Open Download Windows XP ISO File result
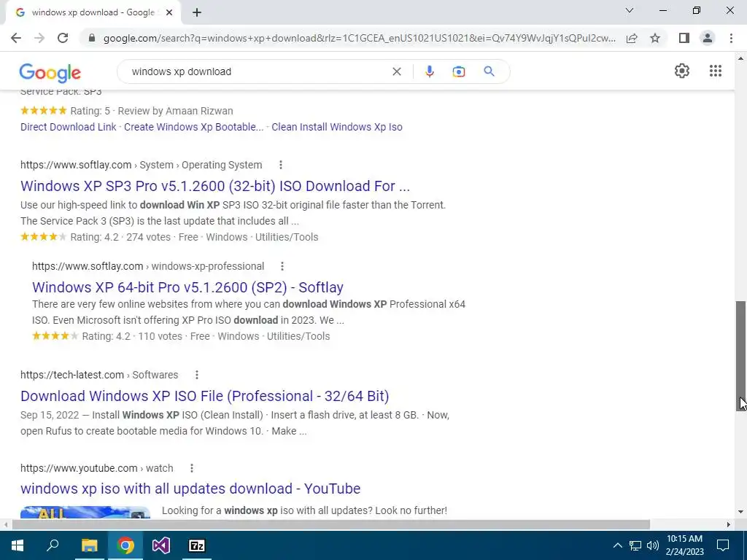 point(205,396)
